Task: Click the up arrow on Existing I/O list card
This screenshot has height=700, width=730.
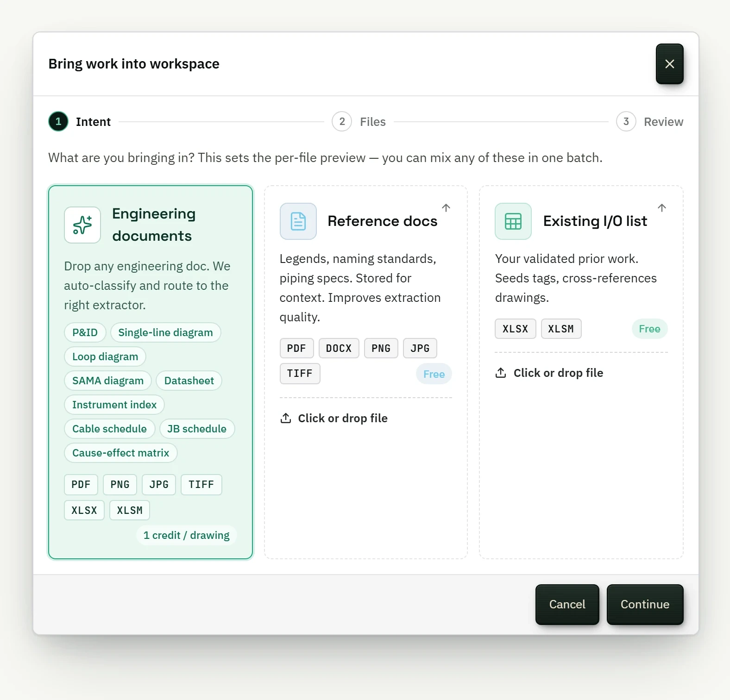Action: click(x=662, y=208)
